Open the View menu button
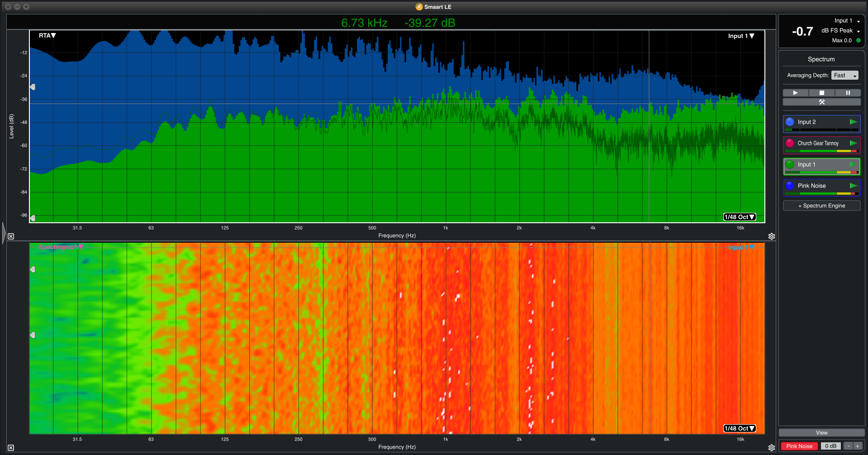The image size is (868, 455). click(x=821, y=433)
